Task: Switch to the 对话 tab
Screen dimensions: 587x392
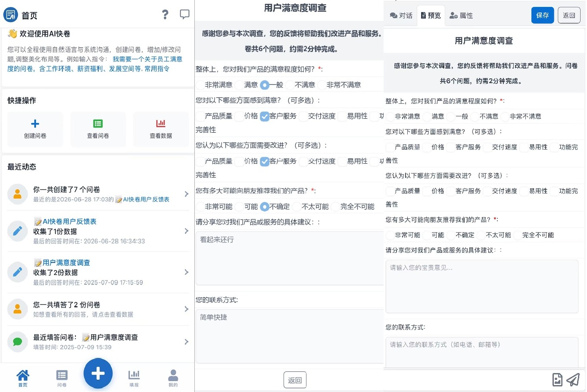Action: [x=401, y=16]
